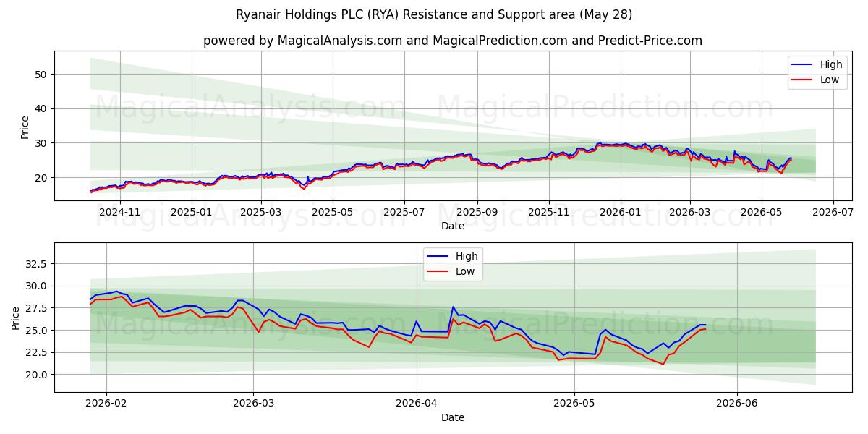
Task: Click the 'Price' axis label of the top chart
Action: tap(25, 127)
